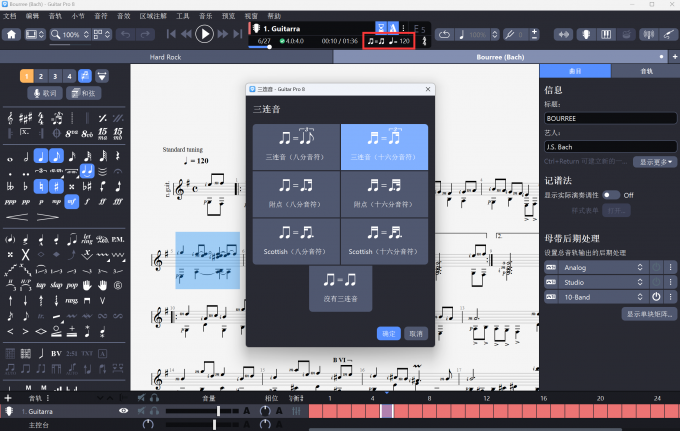Image resolution: width=680 pixels, height=431 pixels.
Task: Switch to the 音轨 inspector tab
Action: pos(646,71)
